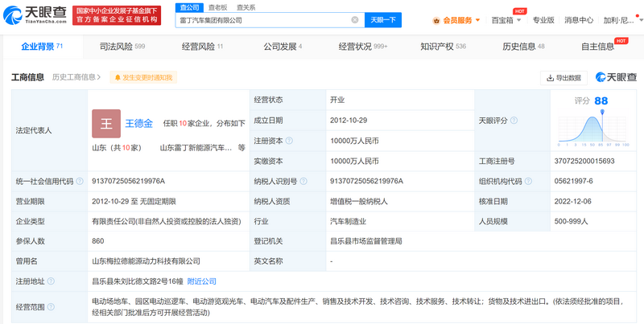Click the 汽车制造业 industry value

click(349, 221)
